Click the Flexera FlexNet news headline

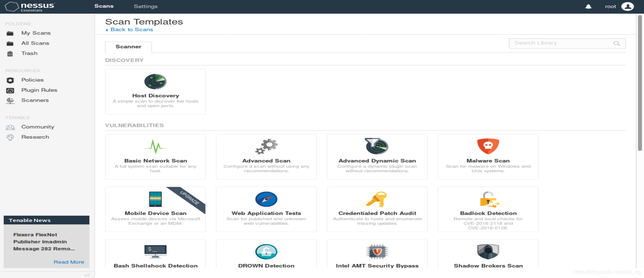(x=44, y=242)
